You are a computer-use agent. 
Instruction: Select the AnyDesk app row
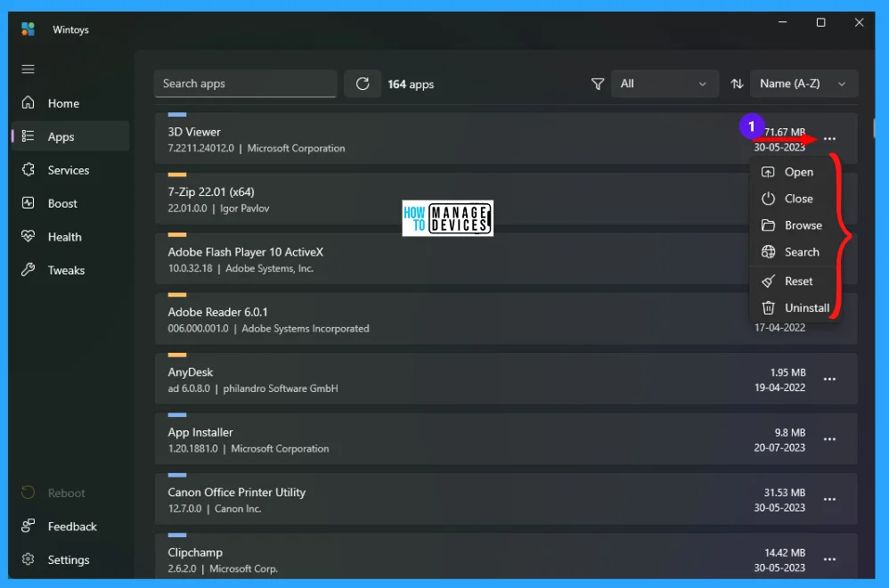[506, 380]
